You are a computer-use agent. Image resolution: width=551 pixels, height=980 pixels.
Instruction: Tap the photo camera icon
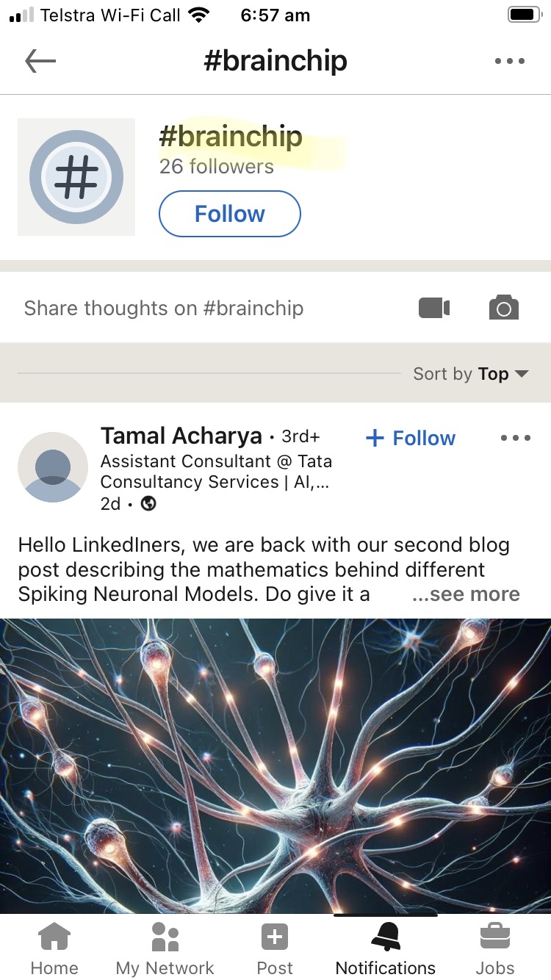click(504, 308)
